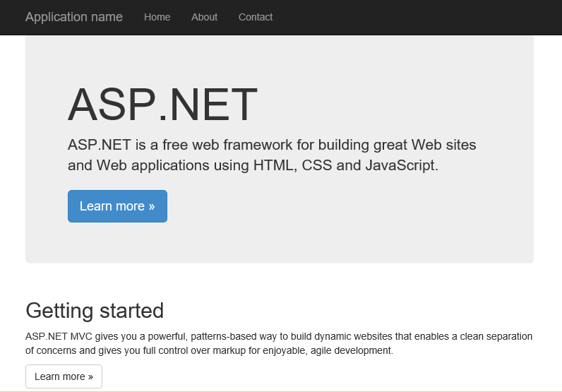Open the Home navigation item
This screenshot has height=392, width=562.
(157, 17)
